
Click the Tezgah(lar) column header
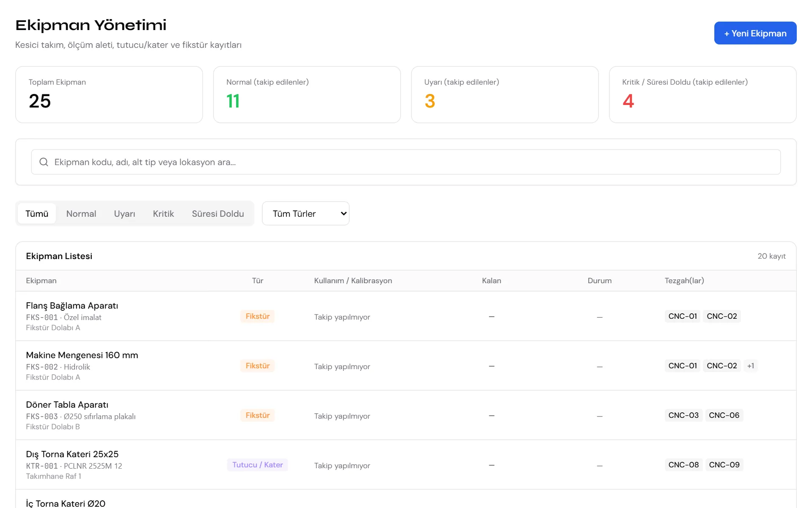tap(684, 281)
